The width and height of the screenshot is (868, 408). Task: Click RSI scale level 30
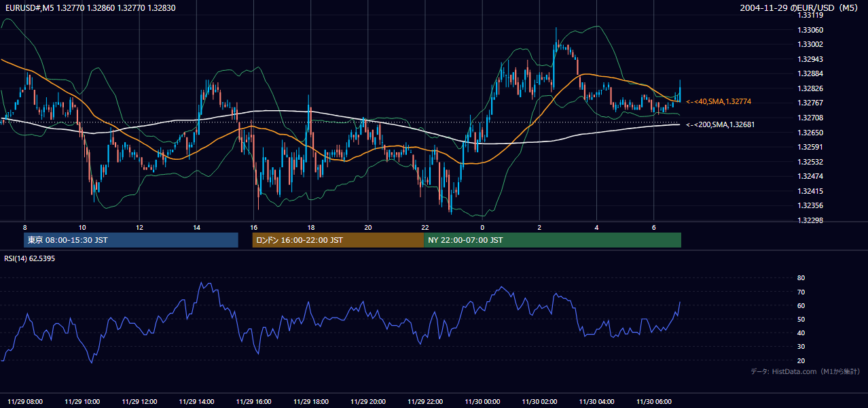[801, 347]
